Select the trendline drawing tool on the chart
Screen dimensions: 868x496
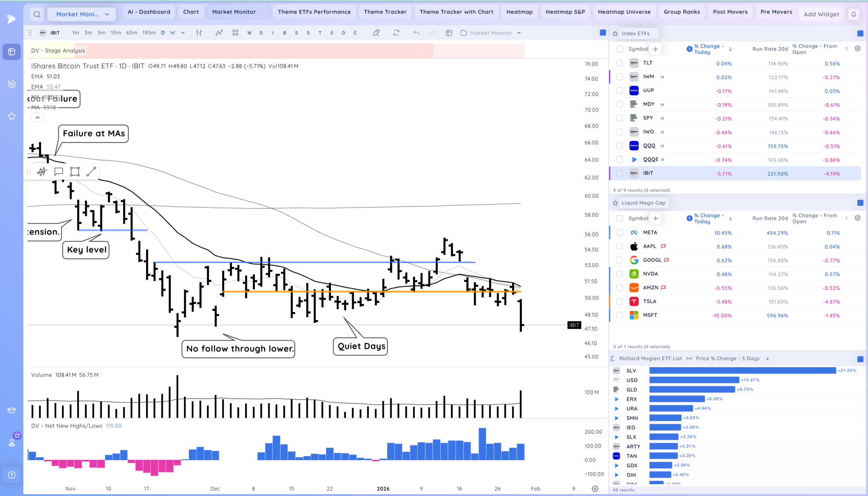91,171
